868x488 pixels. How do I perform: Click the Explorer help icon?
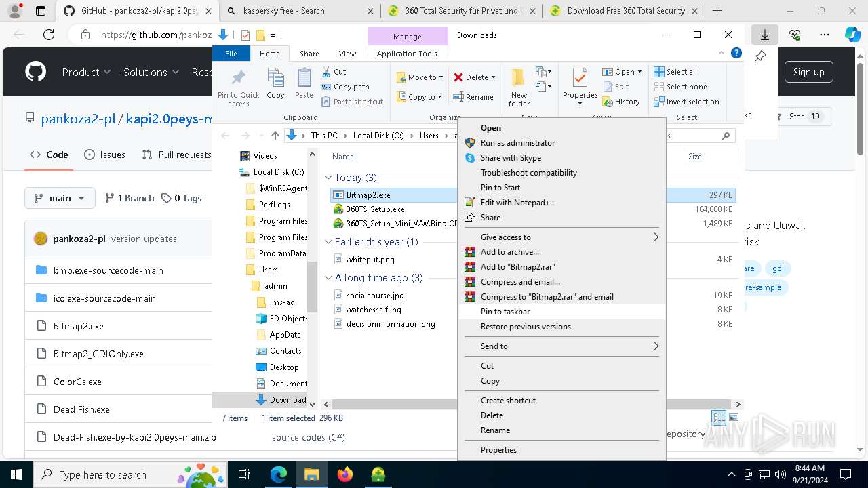[x=736, y=54]
